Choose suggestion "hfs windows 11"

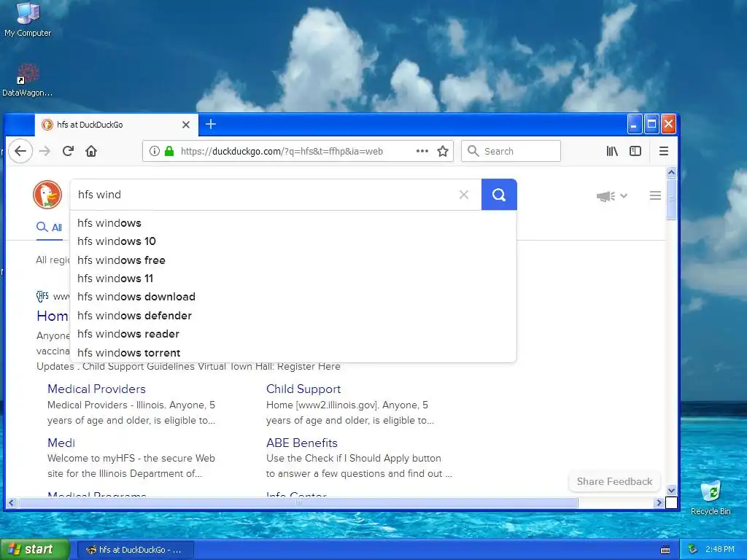(x=293, y=279)
